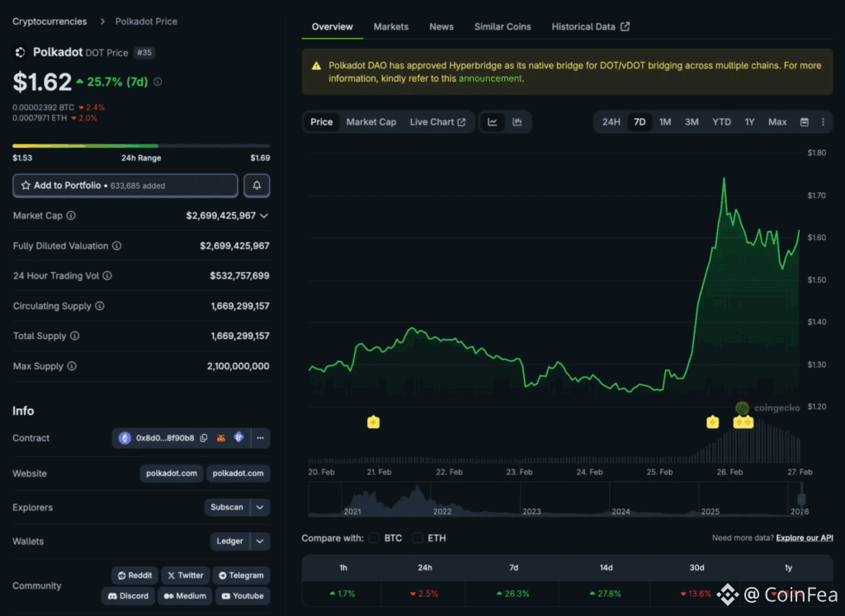The image size is (845, 616).
Task: Click the historical range navigator handle at 2026
Action: [801, 499]
